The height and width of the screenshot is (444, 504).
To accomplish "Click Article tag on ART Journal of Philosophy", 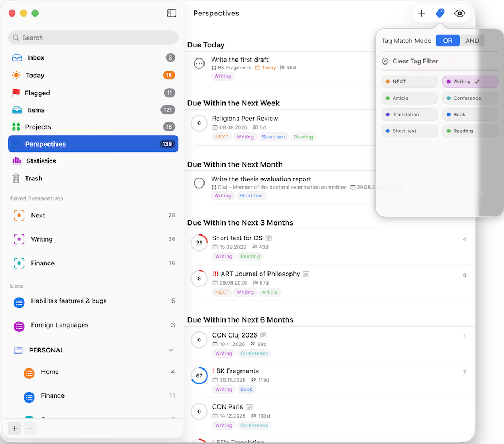I will pyautogui.click(x=269, y=292).
